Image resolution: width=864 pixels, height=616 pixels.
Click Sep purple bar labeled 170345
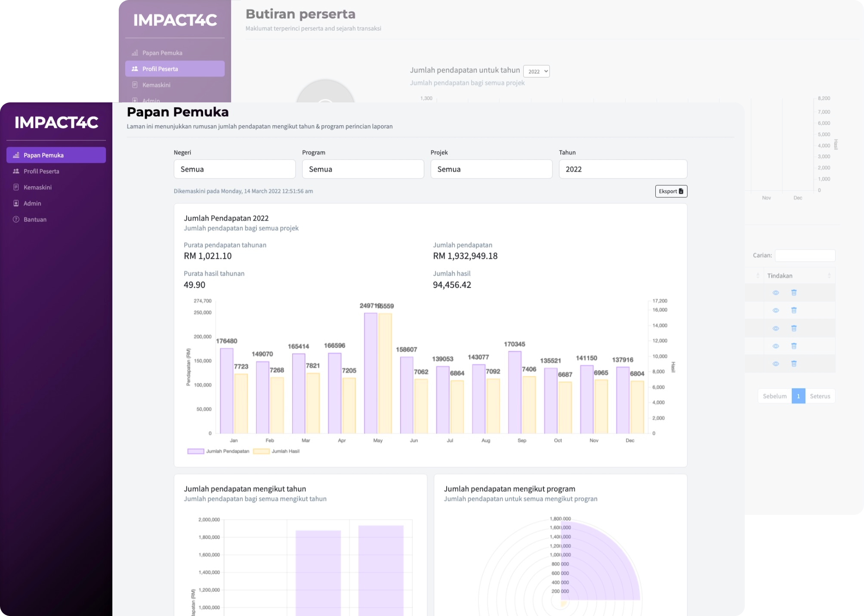[x=515, y=392]
